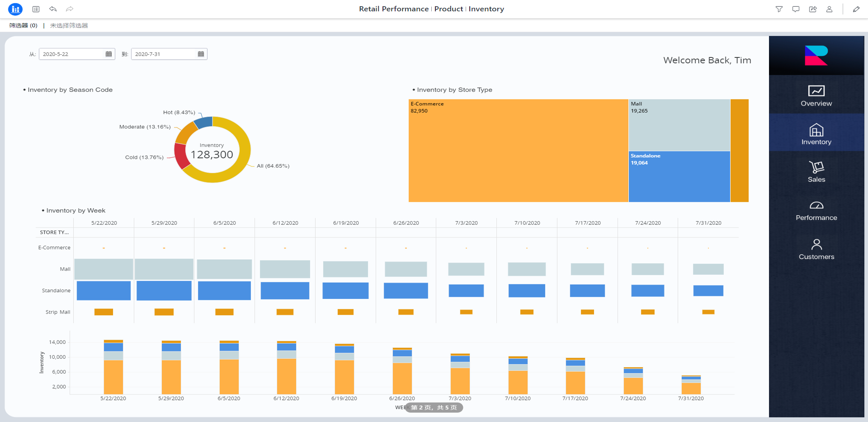The height and width of the screenshot is (422, 868).
Task: Click the yellow All donut segment
Action: pos(242,163)
